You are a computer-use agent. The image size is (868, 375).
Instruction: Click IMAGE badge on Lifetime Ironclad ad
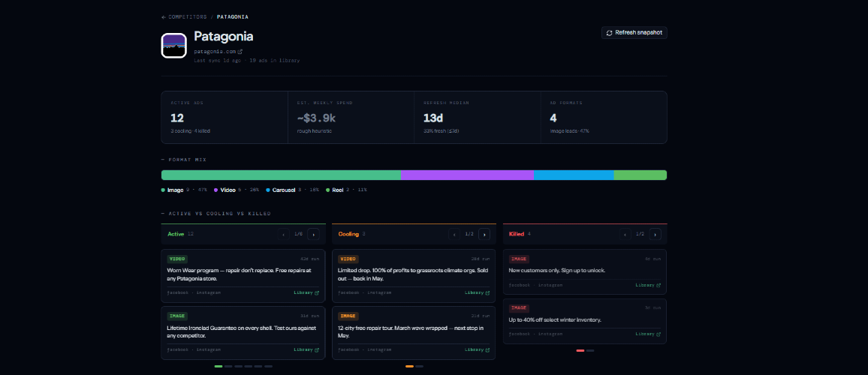point(177,316)
